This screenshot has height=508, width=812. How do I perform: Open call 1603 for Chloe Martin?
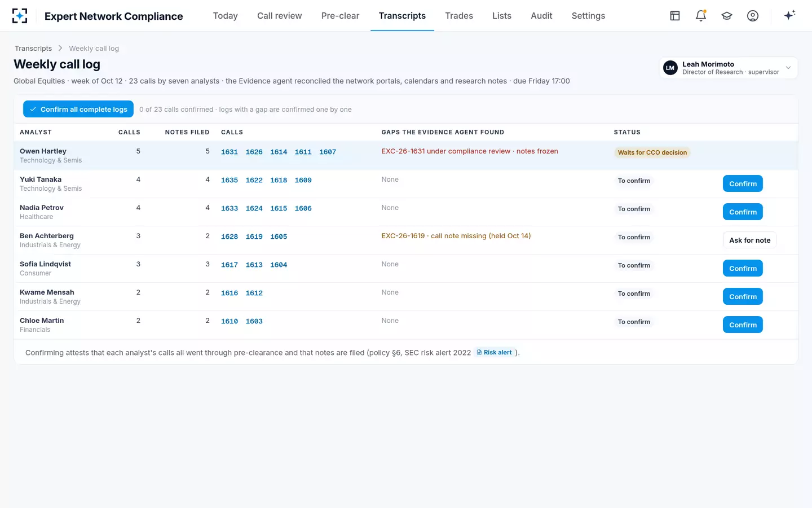(254, 321)
